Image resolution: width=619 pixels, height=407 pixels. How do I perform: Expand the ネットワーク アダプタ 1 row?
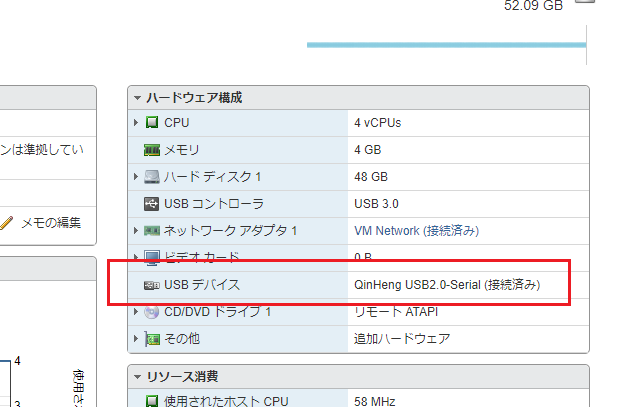coord(137,231)
